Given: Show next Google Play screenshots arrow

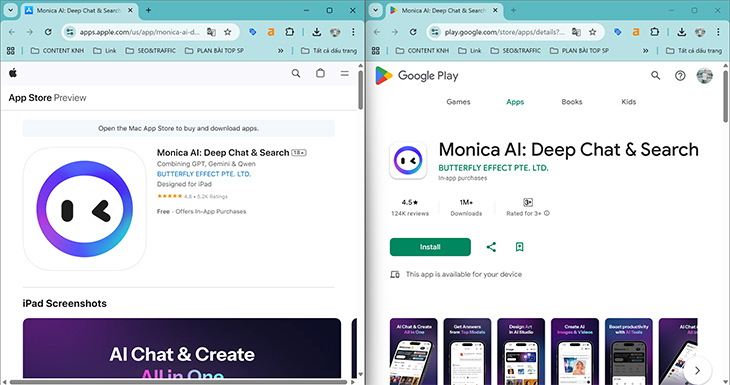Looking at the screenshot, I should [x=697, y=371].
